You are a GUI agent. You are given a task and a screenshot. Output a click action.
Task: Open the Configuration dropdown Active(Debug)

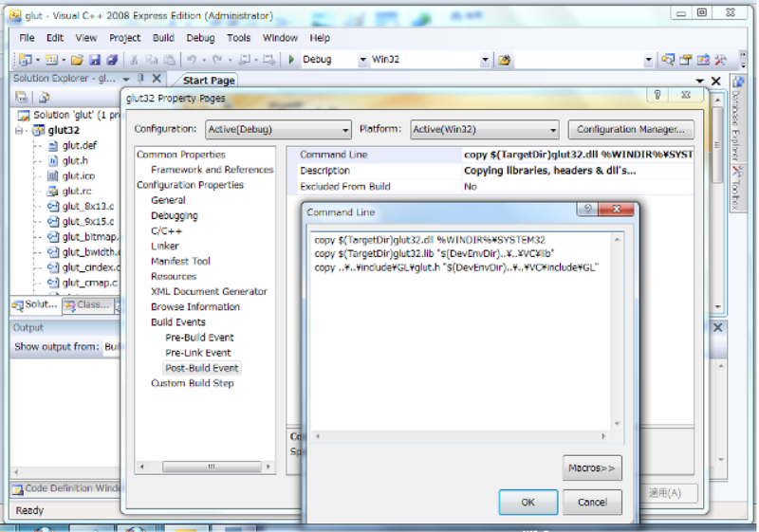pyautogui.click(x=276, y=130)
